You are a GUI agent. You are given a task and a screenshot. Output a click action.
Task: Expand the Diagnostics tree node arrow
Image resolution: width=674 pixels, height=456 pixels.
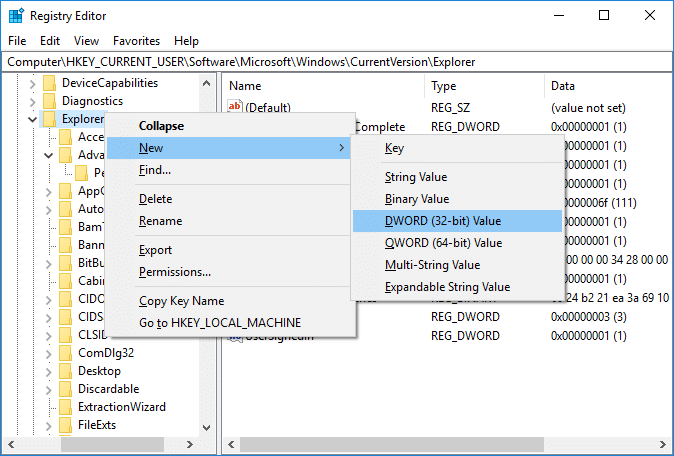pyautogui.click(x=33, y=101)
